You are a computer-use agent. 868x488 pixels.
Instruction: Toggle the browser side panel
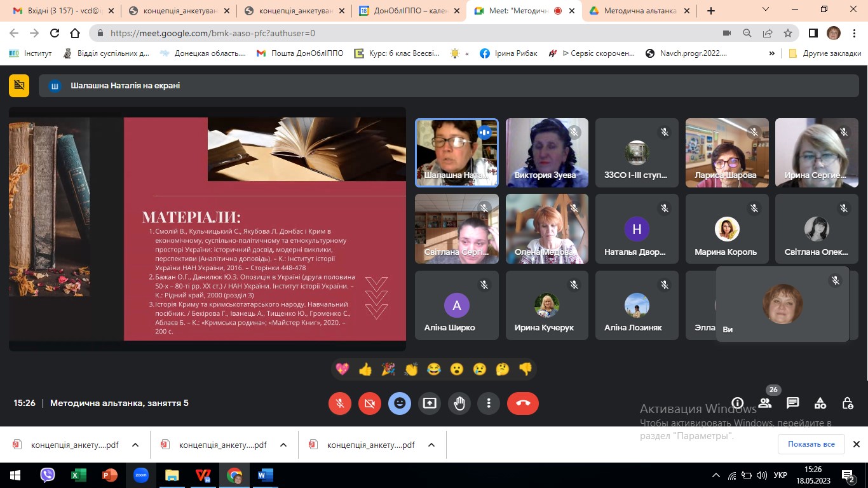coord(813,33)
